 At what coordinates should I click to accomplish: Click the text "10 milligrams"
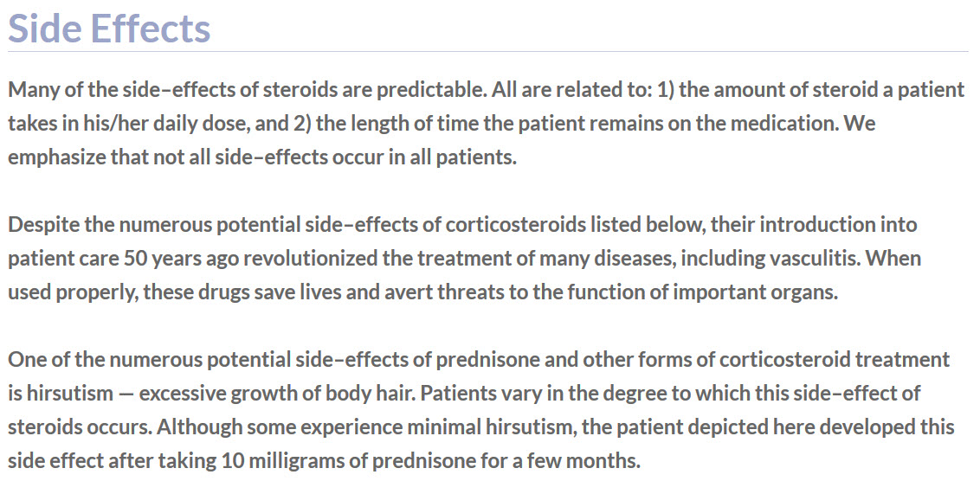point(263,460)
